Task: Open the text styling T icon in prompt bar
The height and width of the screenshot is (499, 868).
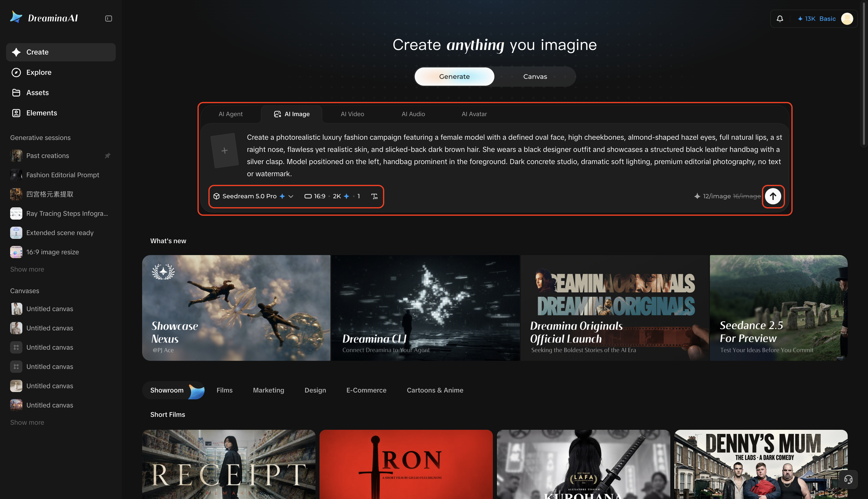Action: tap(374, 196)
